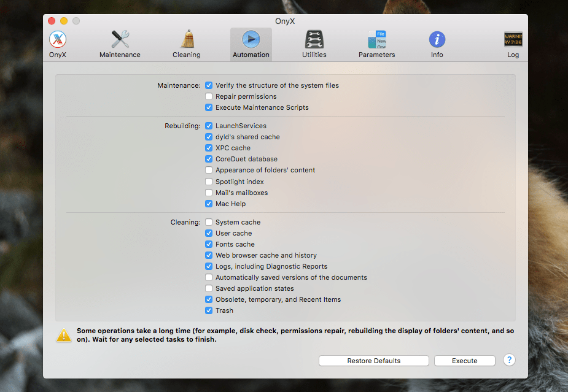Image resolution: width=568 pixels, height=392 pixels.
Task: Click the help question mark button
Action: click(x=509, y=359)
